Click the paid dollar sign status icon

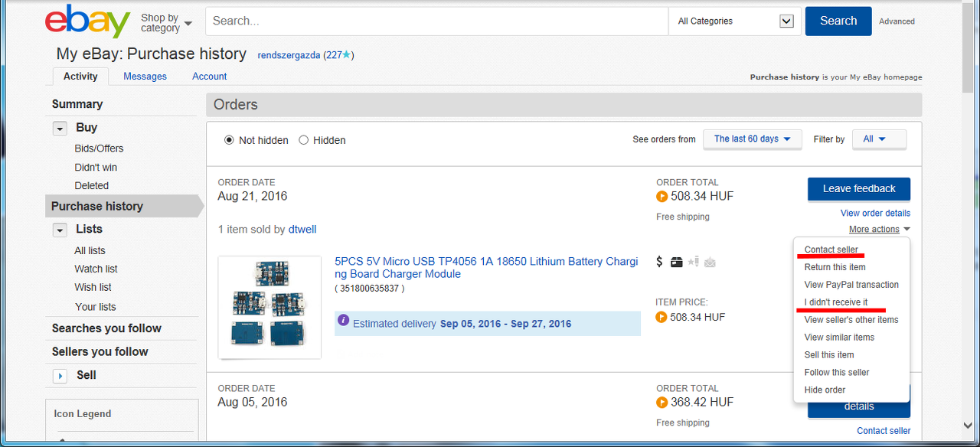(x=660, y=262)
